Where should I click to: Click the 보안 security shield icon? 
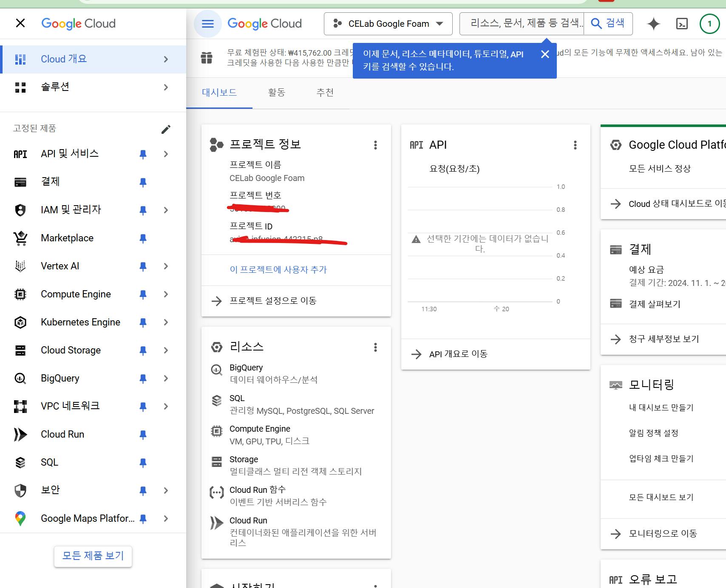point(20,491)
